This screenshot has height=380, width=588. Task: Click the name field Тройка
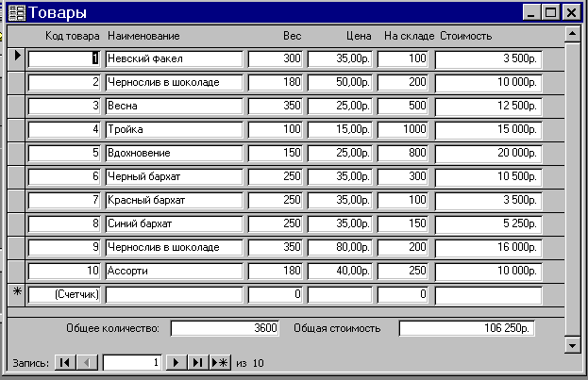click(x=174, y=130)
